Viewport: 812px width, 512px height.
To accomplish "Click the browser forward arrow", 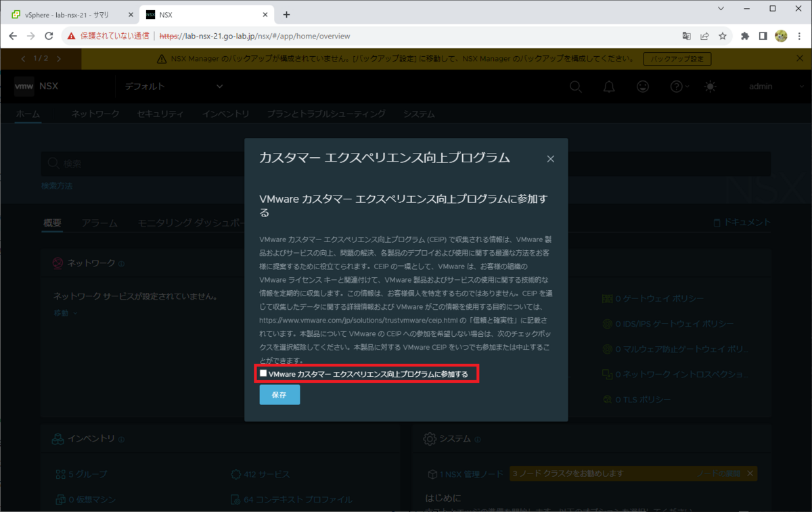I will click(30, 36).
